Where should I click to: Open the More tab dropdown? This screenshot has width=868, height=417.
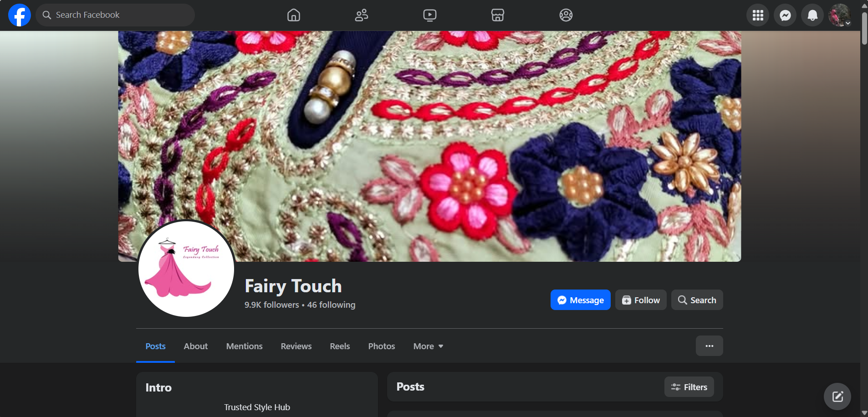427,346
